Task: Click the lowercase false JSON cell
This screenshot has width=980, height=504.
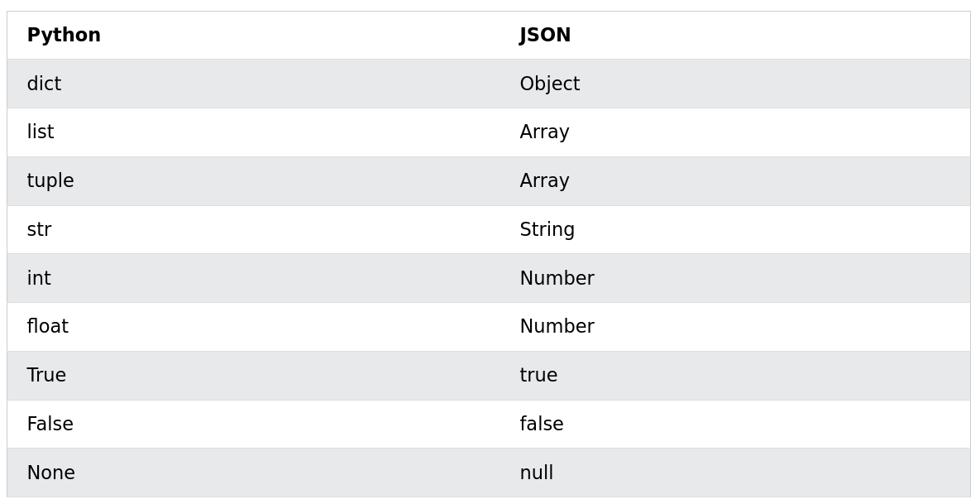Action: (541, 425)
